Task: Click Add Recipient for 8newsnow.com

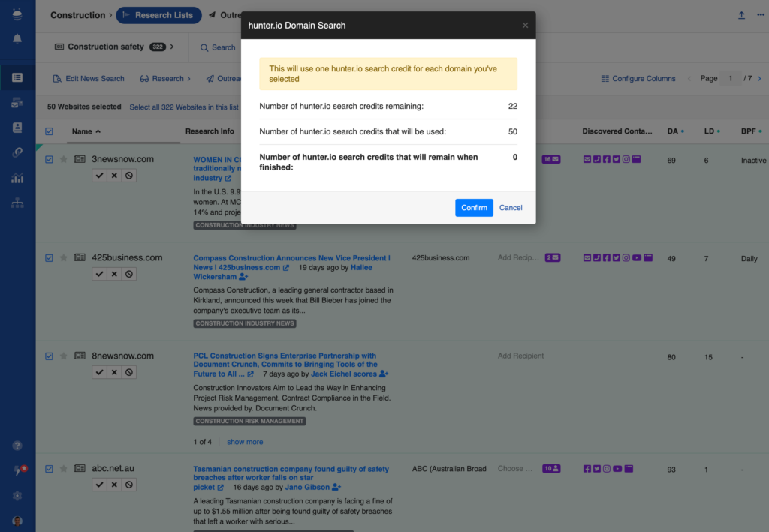Action: [520, 356]
